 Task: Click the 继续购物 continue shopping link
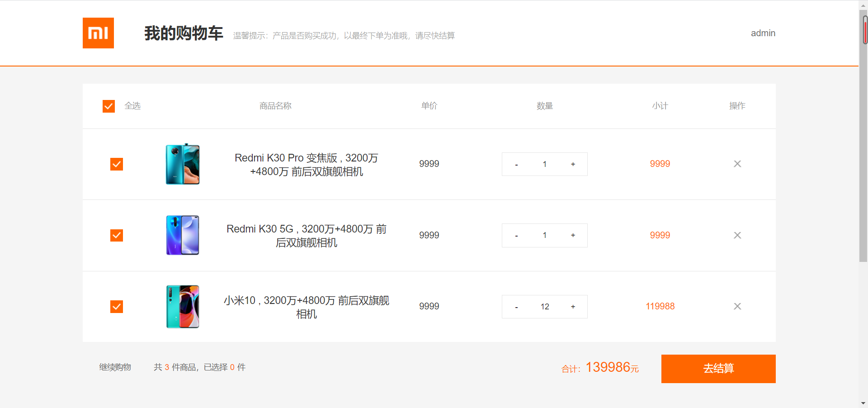click(x=115, y=367)
